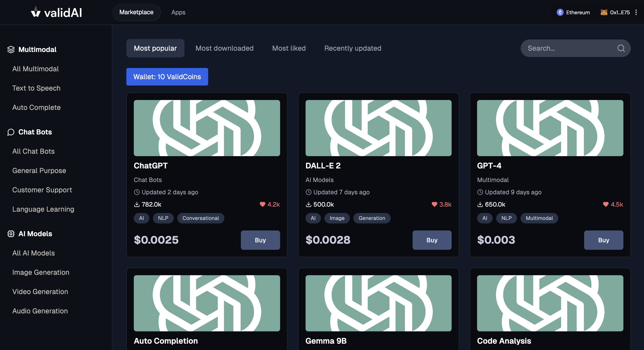Click the heart icon on ChatGPT card
This screenshot has width=644, height=350.
point(262,205)
